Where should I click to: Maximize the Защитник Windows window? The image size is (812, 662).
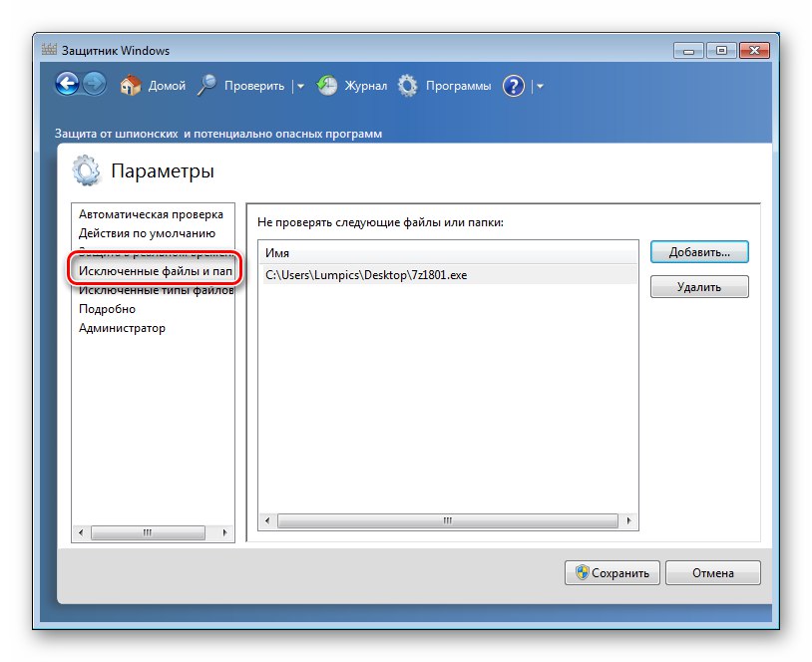pyautogui.click(x=721, y=51)
